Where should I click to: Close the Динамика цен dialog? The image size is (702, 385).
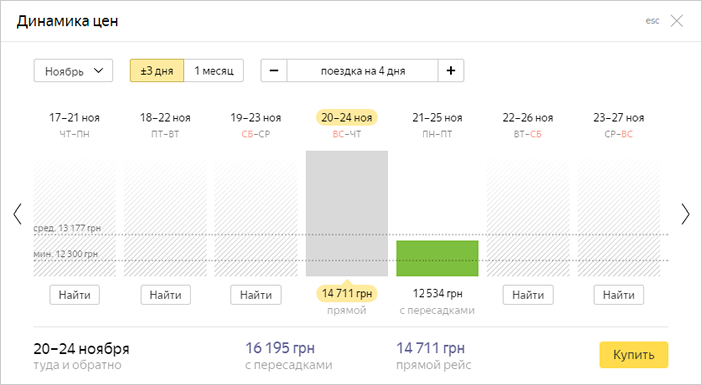click(x=676, y=21)
